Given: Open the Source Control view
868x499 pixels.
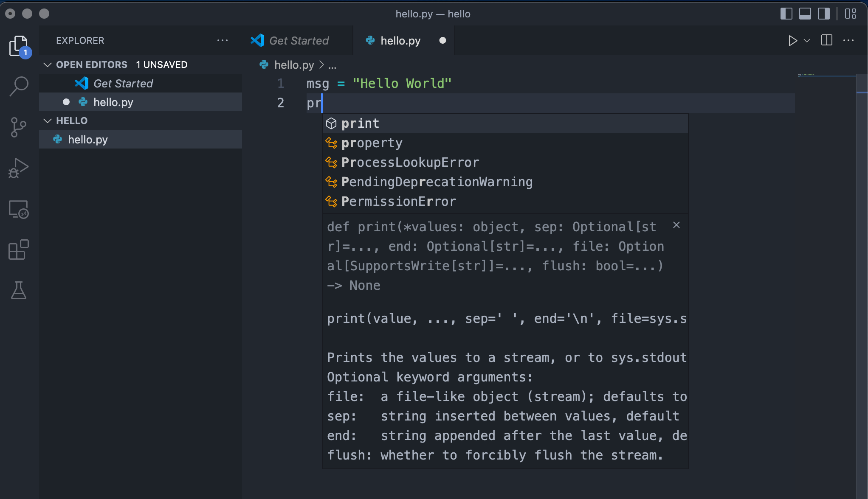Looking at the screenshot, I should coord(19,127).
